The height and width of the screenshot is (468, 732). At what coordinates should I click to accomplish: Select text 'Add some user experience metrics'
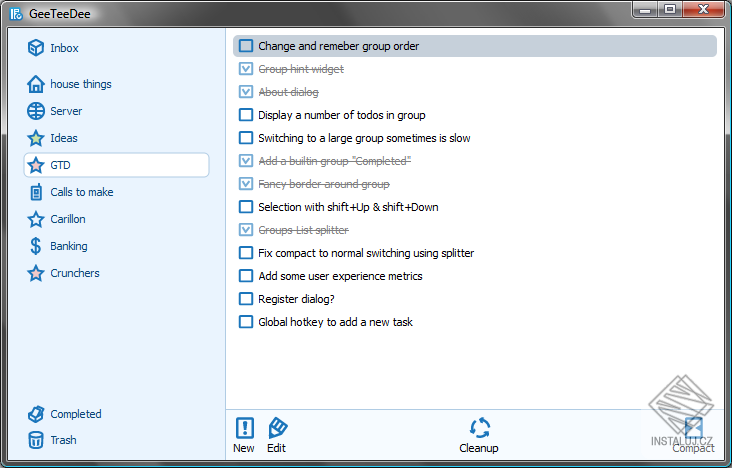pyautogui.click(x=340, y=276)
